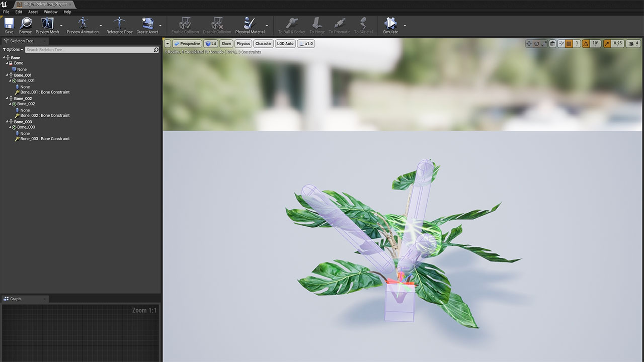
Task: Click the Physics viewport button
Action: tap(243, 44)
